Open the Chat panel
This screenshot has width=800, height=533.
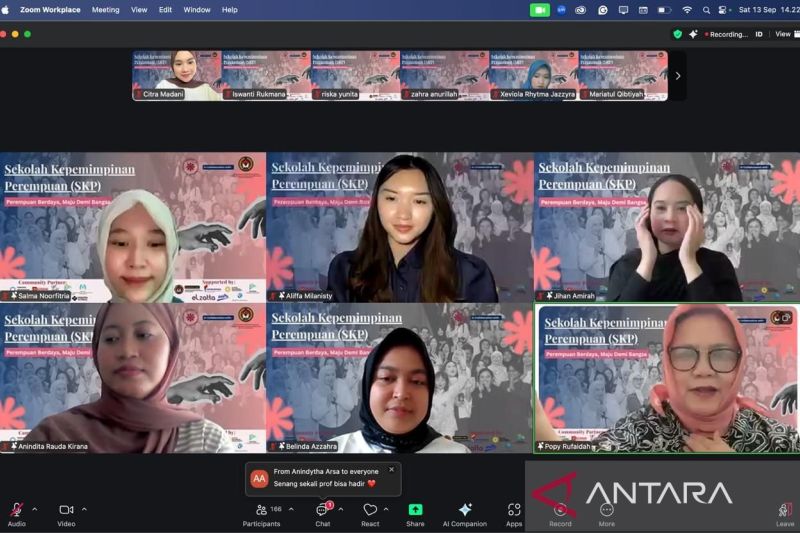pos(323,511)
